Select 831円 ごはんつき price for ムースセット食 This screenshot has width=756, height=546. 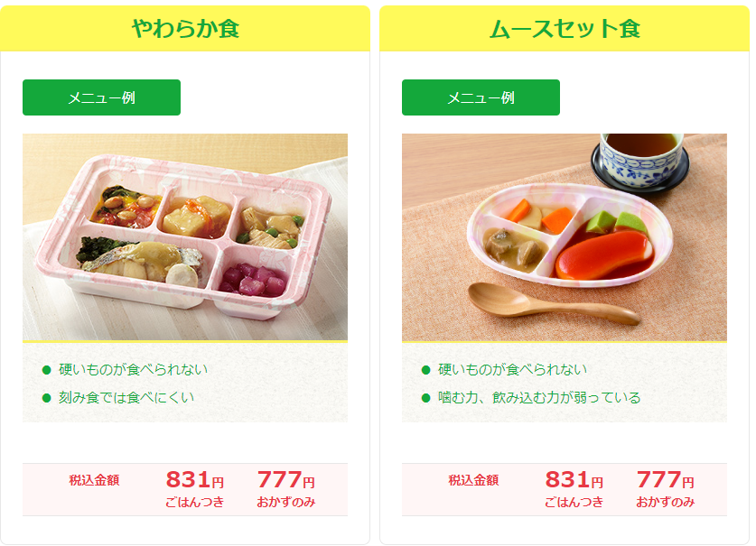click(574, 488)
